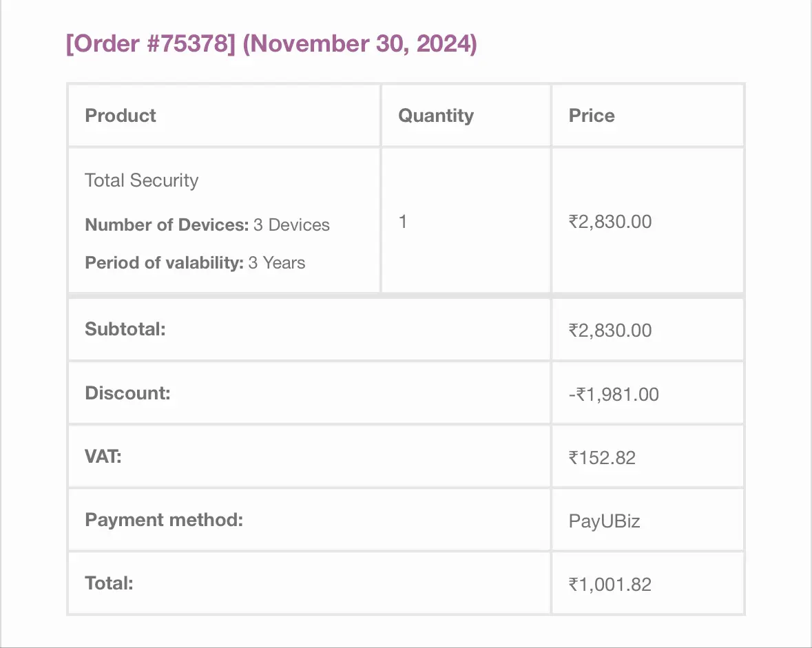Screen dimensions: 812x648
Task: Click the Subtotal label
Action: click(x=125, y=329)
